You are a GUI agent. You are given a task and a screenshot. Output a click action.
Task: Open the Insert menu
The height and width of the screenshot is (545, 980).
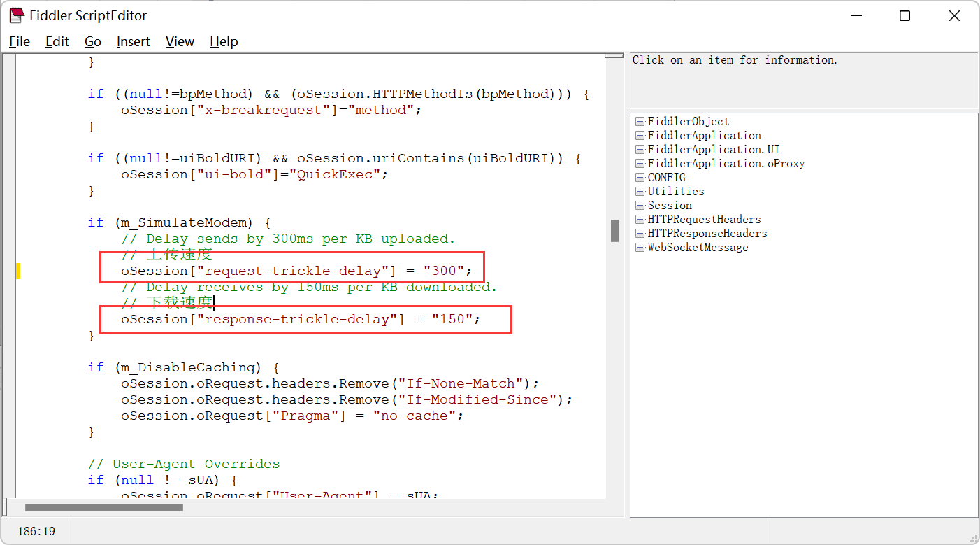[134, 42]
